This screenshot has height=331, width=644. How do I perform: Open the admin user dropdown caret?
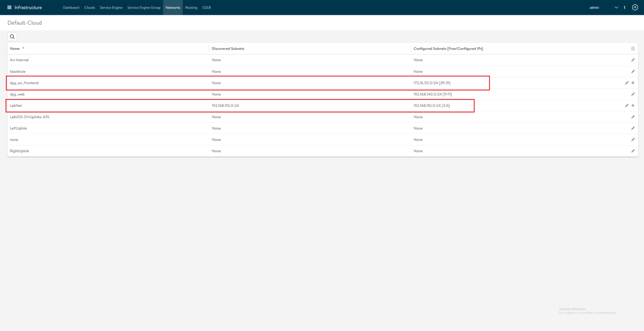[x=616, y=7]
